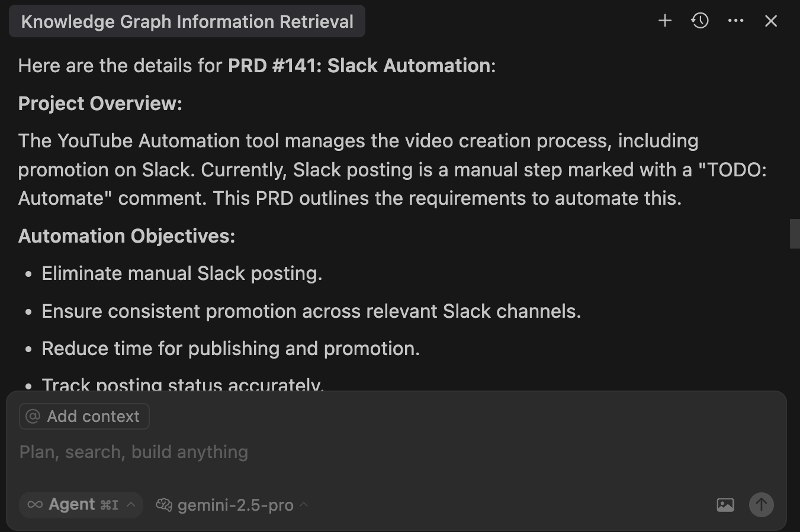
Task: Open chat history clock icon
Action: 700,21
